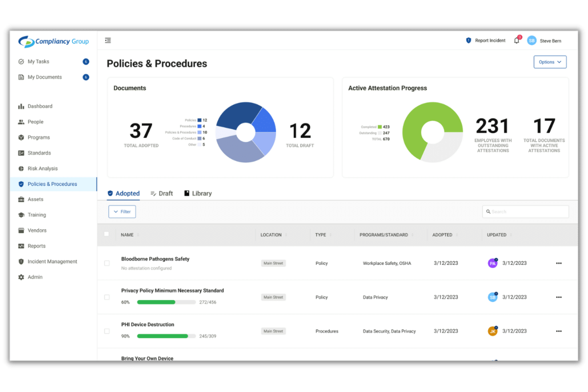Screen dimensions: 588x392
Task: Check the checkbox for Bloodborne Pathogens Safety
Action: coord(106,263)
